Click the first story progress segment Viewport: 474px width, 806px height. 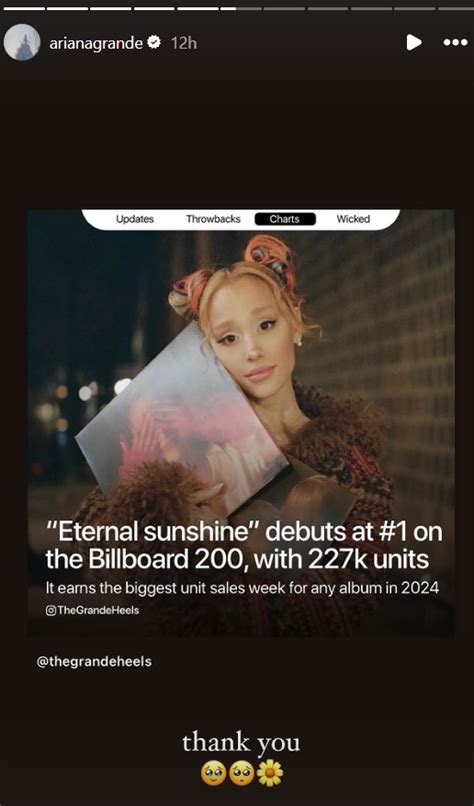pos(24,8)
